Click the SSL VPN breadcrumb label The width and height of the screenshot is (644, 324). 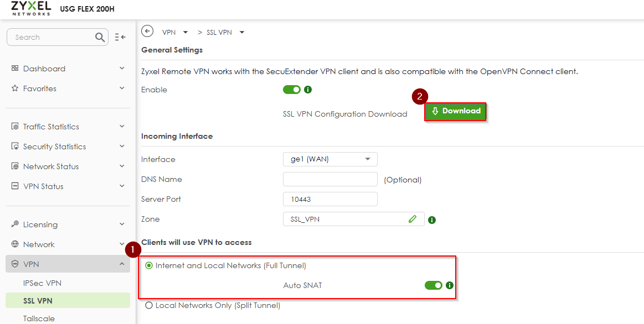[x=219, y=33]
